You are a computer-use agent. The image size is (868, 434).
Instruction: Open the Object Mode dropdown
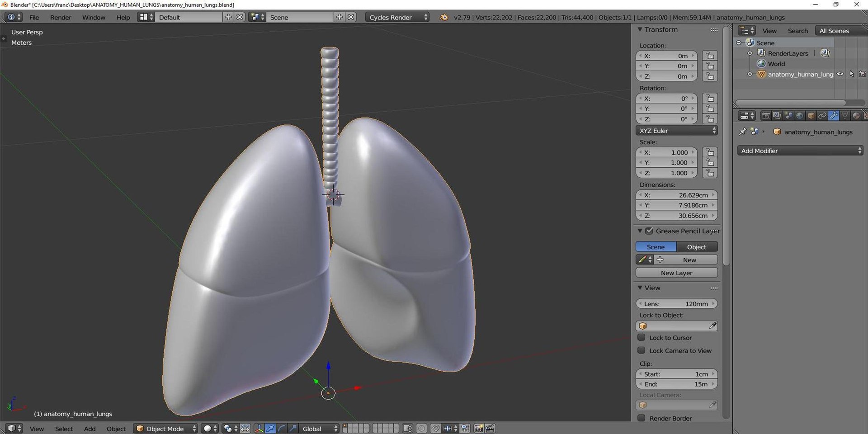(x=166, y=428)
